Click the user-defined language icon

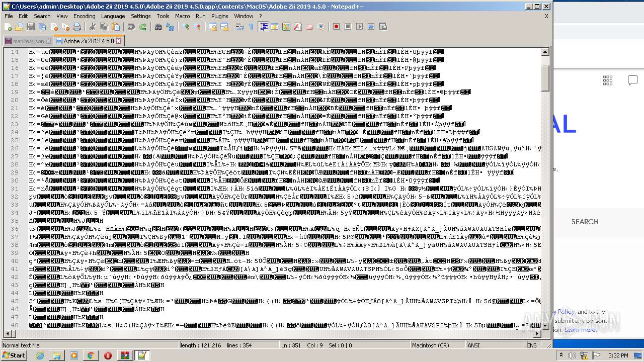[x=275, y=27]
